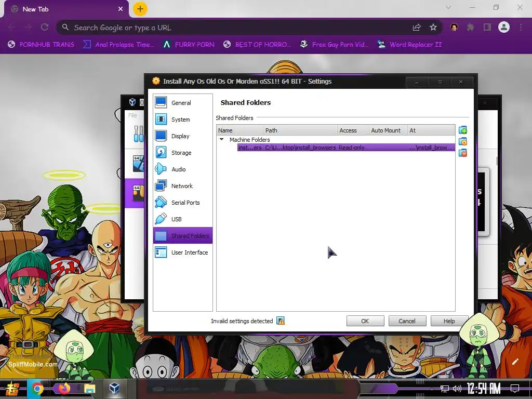Click the Chrome address bar
The height and width of the screenshot is (399, 532).
click(x=237, y=28)
